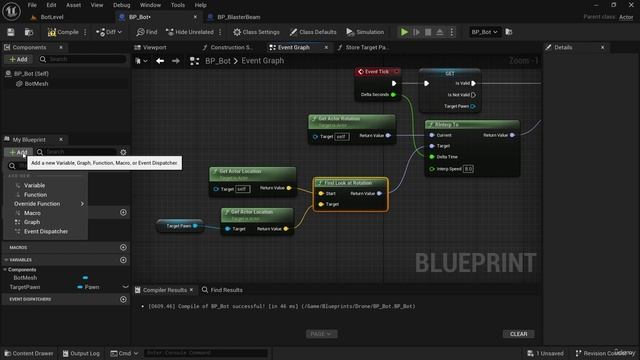
Task: Open the Diff dropdown
Action: [x=109, y=32]
